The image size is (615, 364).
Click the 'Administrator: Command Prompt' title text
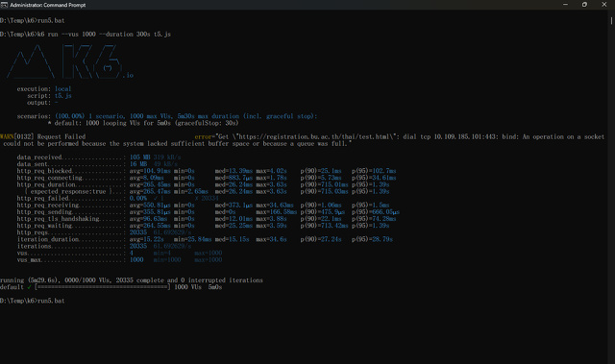click(47, 5)
